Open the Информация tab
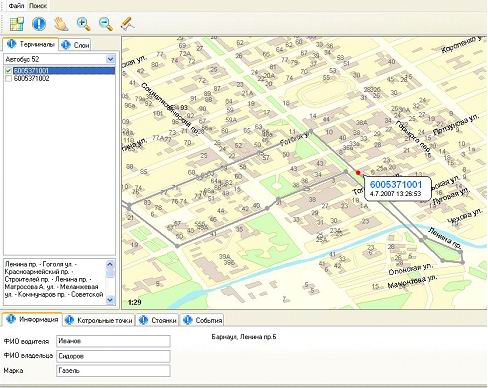This screenshot has width=488, height=388. click(x=32, y=319)
